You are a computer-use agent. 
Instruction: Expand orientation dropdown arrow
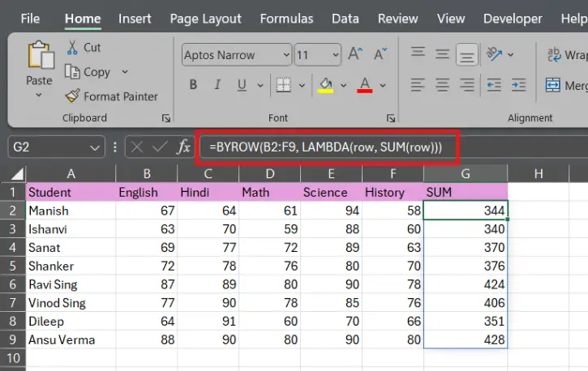pyautogui.click(x=510, y=54)
